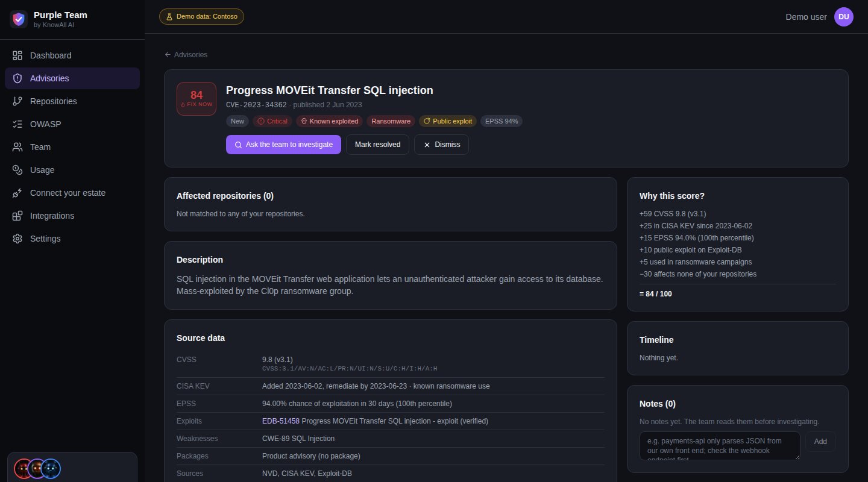This screenshot has height=482, width=868.
Task: Click the flask icon in Demo data badge
Action: click(x=169, y=17)
